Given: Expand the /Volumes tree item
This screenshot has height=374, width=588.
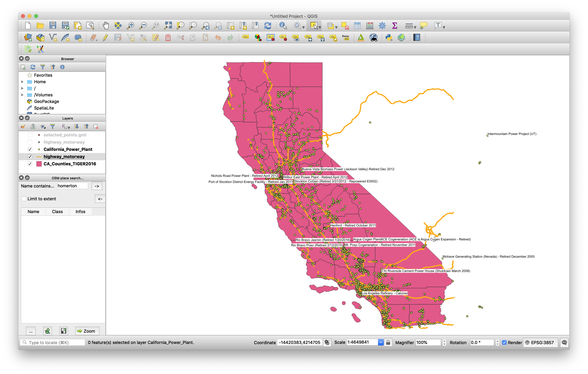Looking at the screenshot, I should pyautogui.click(x=22, y=95).
